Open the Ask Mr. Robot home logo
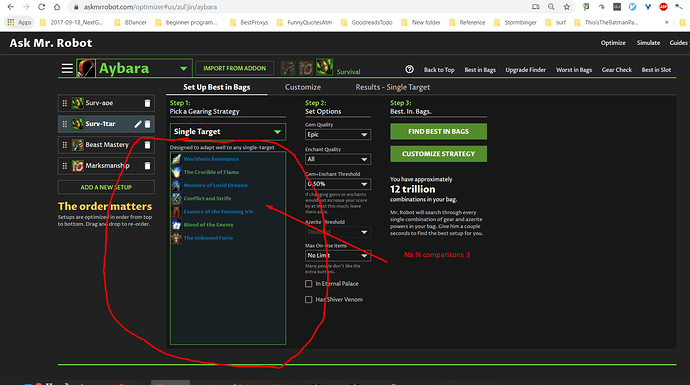Viewport: 690px width, 385px height. click(51, 43)
